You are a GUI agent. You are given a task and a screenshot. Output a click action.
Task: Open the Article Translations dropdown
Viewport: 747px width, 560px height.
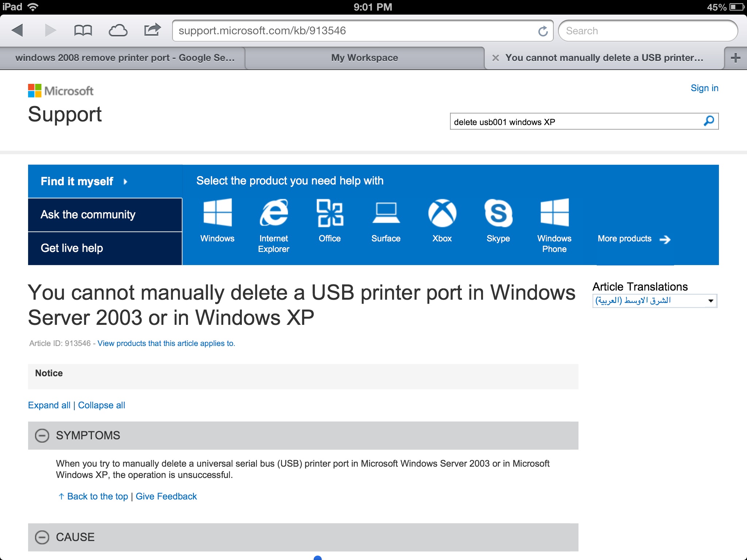[x=655, y=301]
